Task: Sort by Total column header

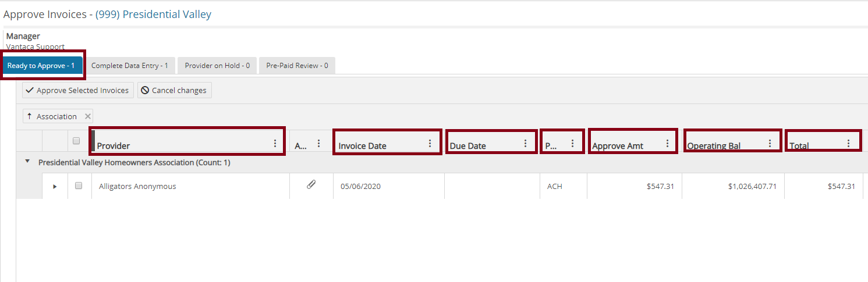Action: [x=799, y=146]
